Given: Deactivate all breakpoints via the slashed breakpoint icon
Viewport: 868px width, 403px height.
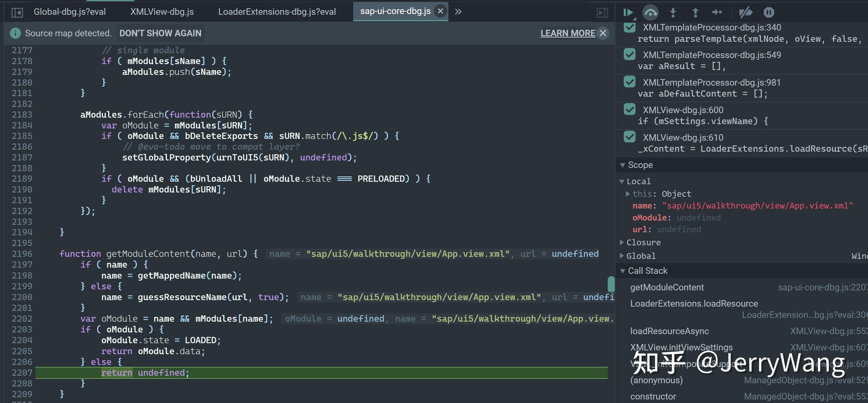Looking at the screenshot, I should tap(746, 12).
